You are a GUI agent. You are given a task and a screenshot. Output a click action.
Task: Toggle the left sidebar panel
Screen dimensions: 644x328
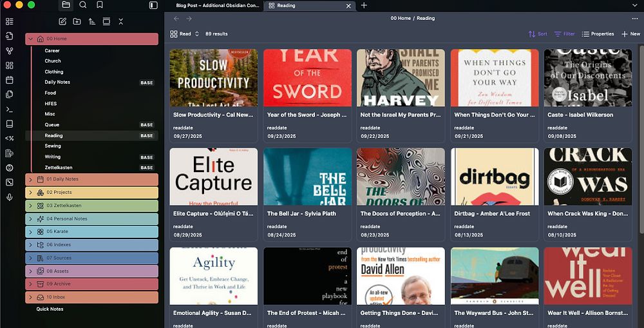coord(153,5)
